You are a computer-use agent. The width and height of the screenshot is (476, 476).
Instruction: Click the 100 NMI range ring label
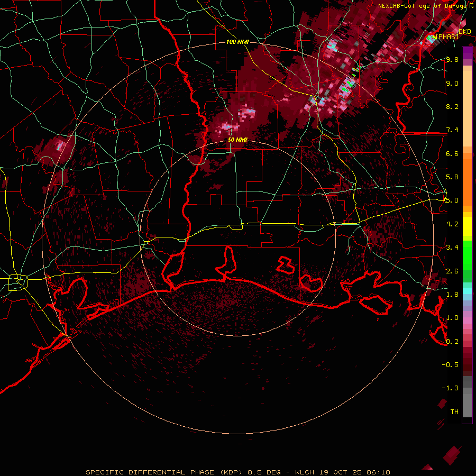[237, 42]
